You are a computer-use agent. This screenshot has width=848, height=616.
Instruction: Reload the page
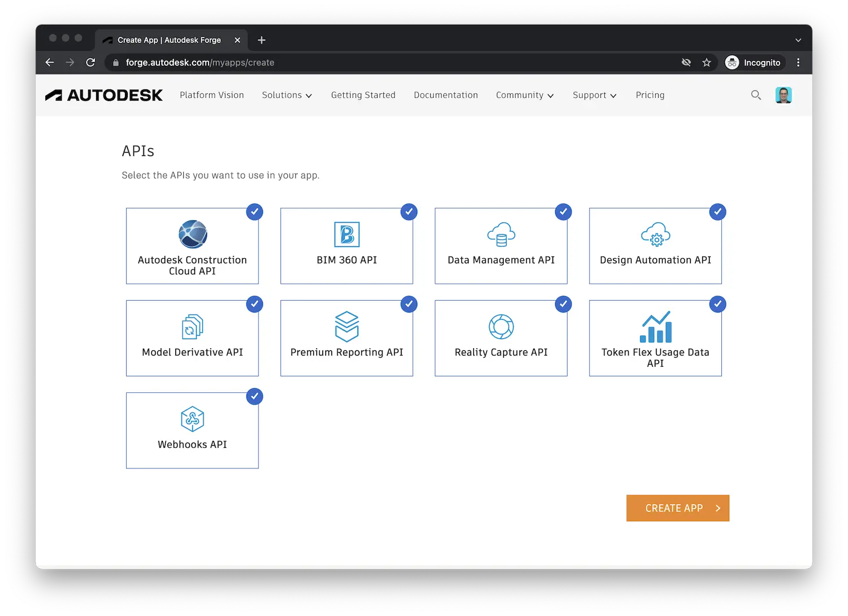click(90, 63)
